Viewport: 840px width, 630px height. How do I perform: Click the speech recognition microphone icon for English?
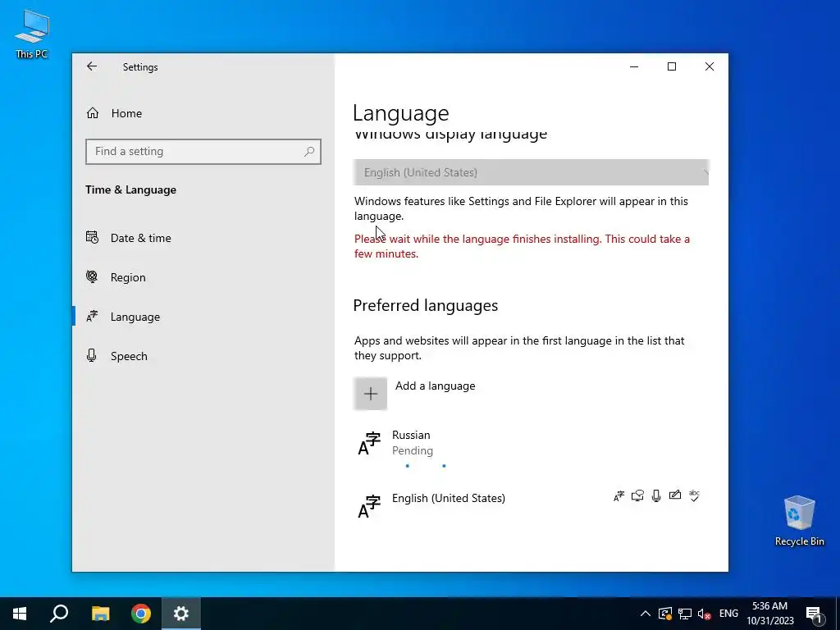click(x=656, y=496)
